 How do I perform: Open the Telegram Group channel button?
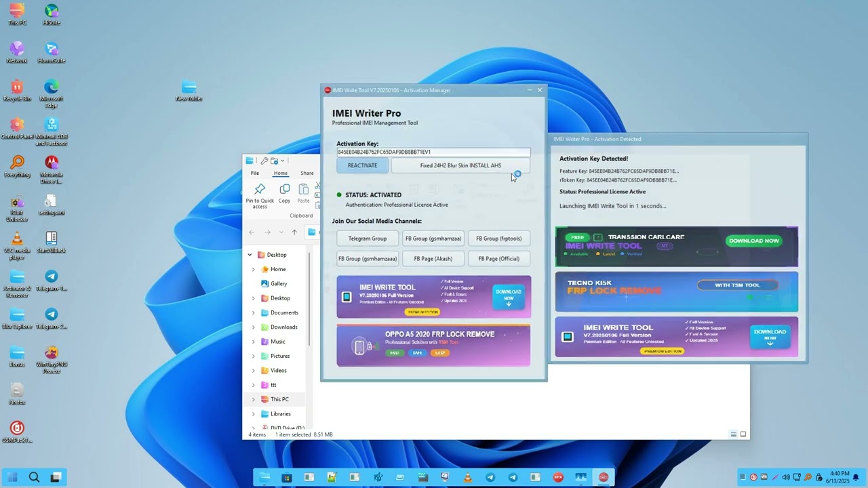368,239
